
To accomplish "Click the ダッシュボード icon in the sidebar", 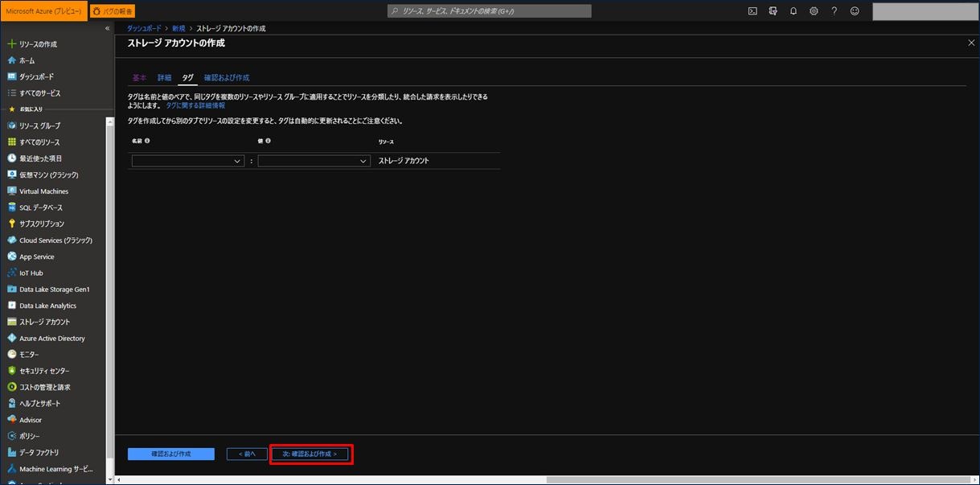I will pos(11,76).
